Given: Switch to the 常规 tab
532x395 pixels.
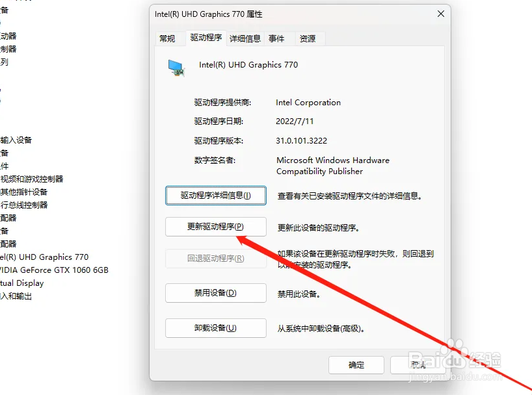Looking at the screenshot, I should [x=168, y=38].
